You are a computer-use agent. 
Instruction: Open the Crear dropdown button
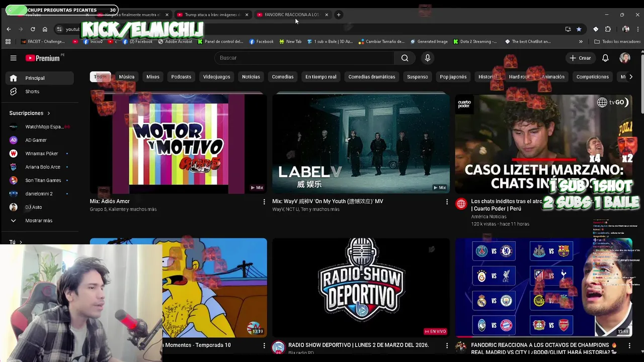[580, 58]
